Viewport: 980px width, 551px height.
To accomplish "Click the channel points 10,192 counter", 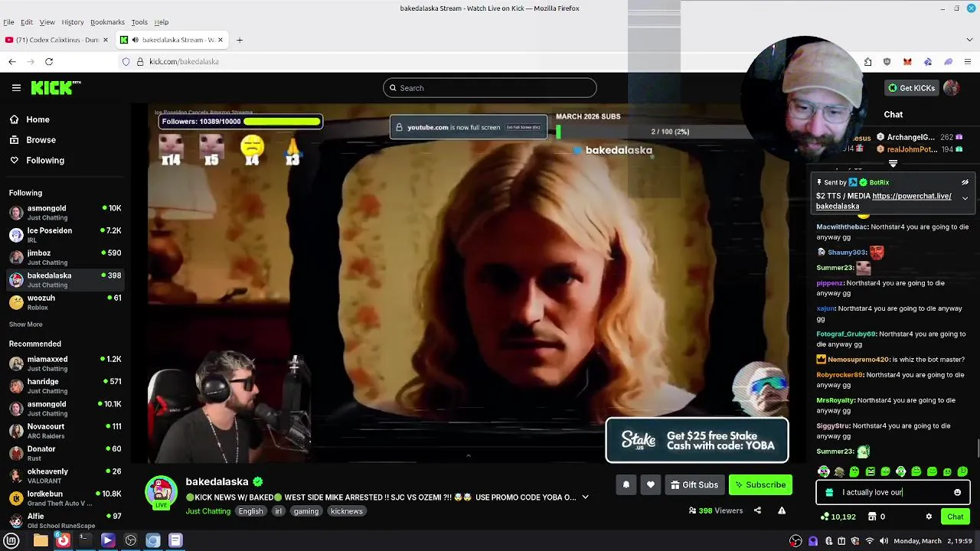I will click(x=838, y=517).
